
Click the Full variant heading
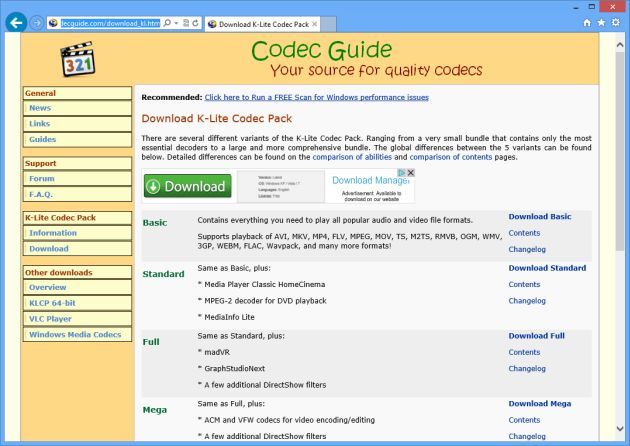[151, 342]
